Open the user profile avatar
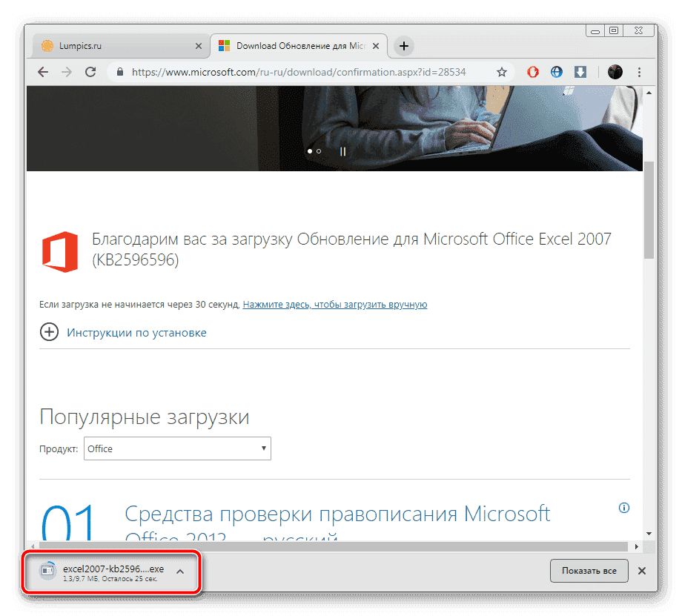The height and width of the screenshot is (616, 682). (x=615, y=72)
